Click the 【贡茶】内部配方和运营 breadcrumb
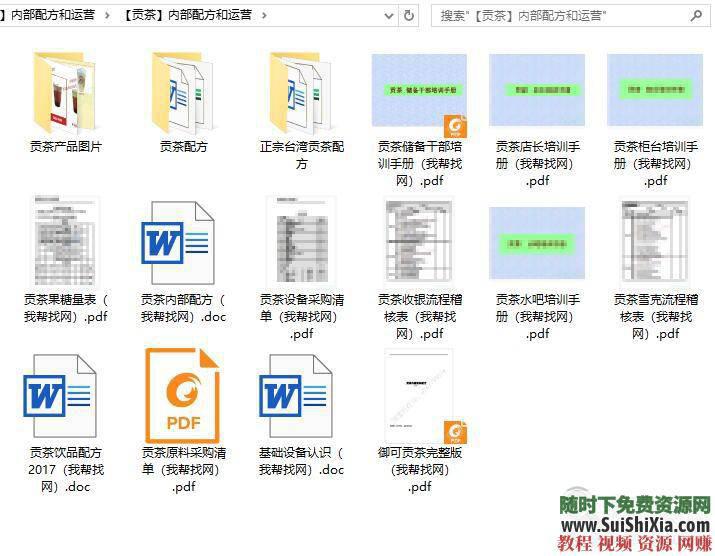This screenshot has width=715, height=556. [187, 16]
